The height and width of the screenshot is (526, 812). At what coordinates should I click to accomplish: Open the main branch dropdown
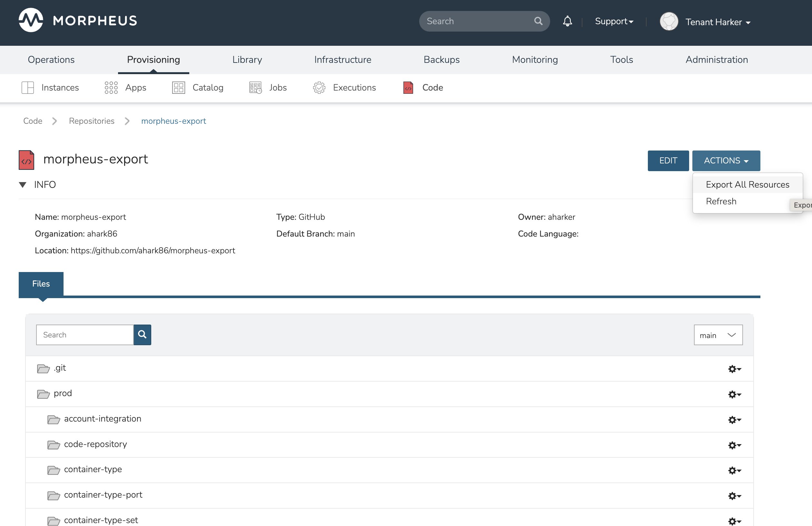pos(718,335)
